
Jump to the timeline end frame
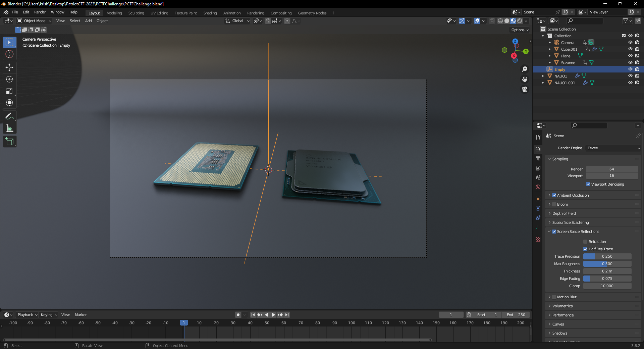287,315
